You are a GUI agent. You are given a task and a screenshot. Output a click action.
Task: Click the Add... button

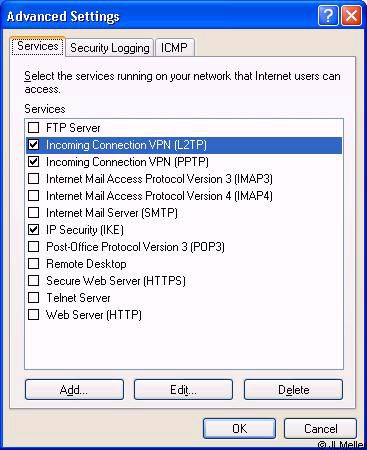74,390
